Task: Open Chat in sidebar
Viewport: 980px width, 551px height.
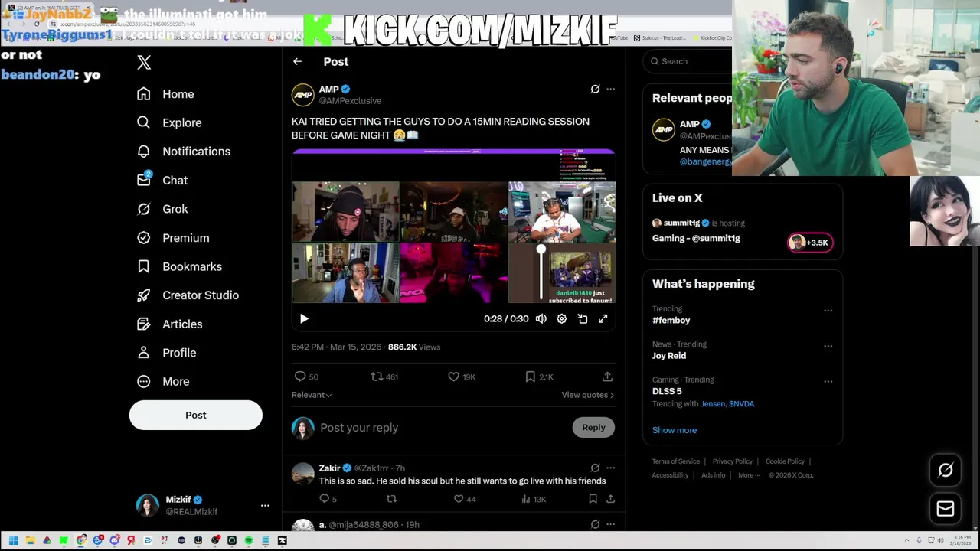Action: coord(162,181)
